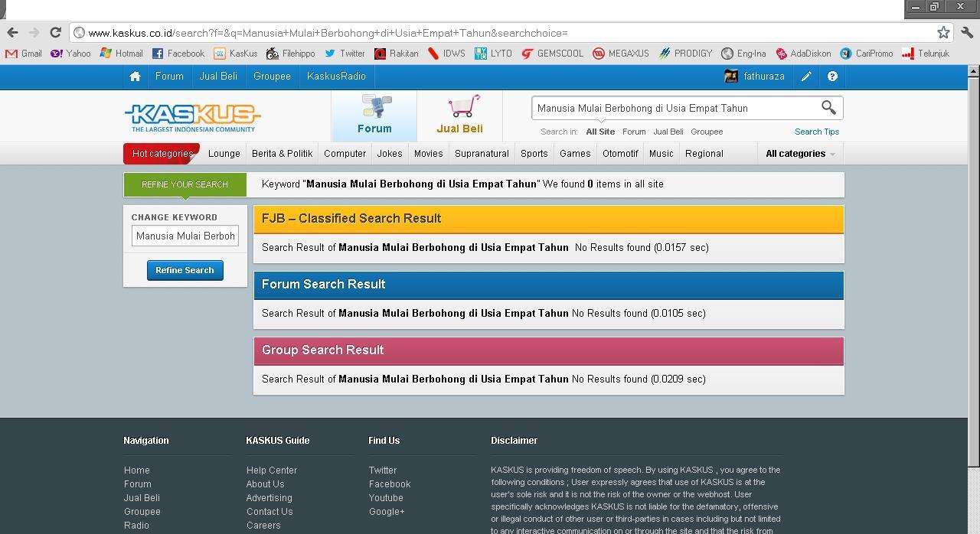Open the Yahoo bookmark
This screenshot has height=534, width=980.
(x=70, y=54)
